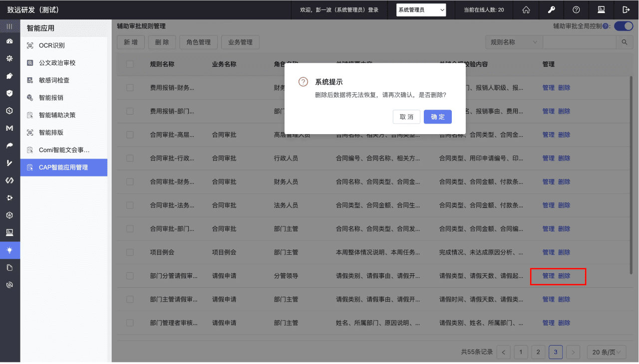Viewport: 639px width, 364px height.
Task: Open the plug connector sidebar icon
Action: coord(9,198)
